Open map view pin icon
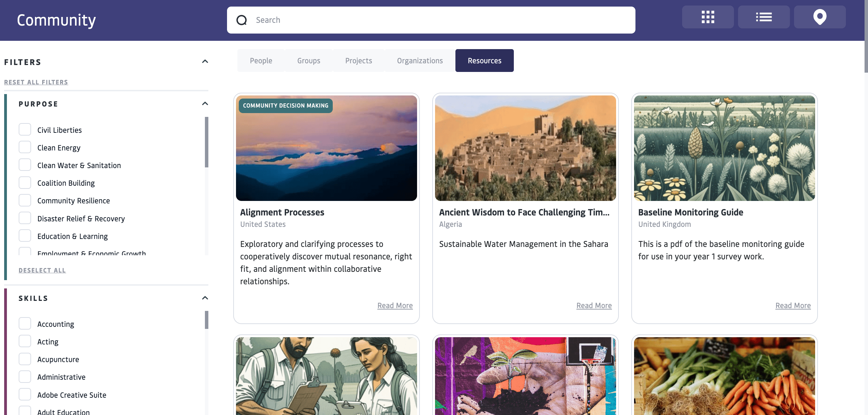 (820, 17)
